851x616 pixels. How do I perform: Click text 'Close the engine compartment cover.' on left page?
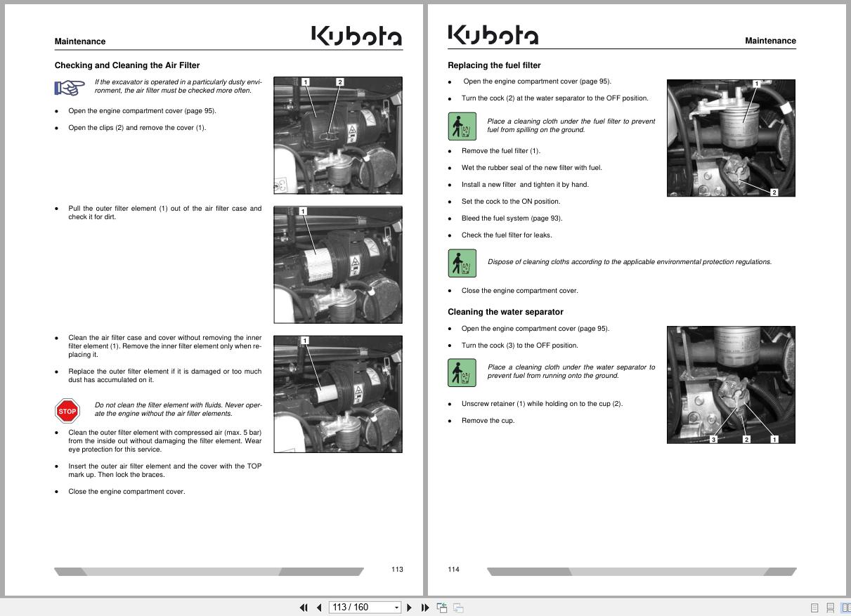126,492
